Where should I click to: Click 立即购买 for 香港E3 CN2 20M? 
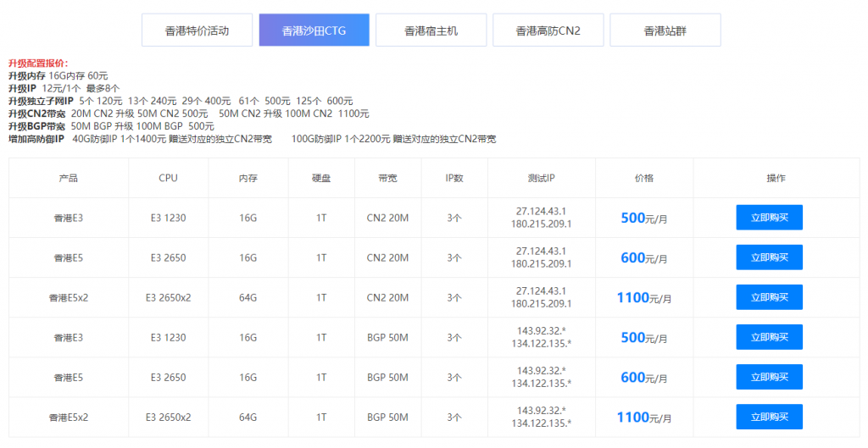[769, 218]
